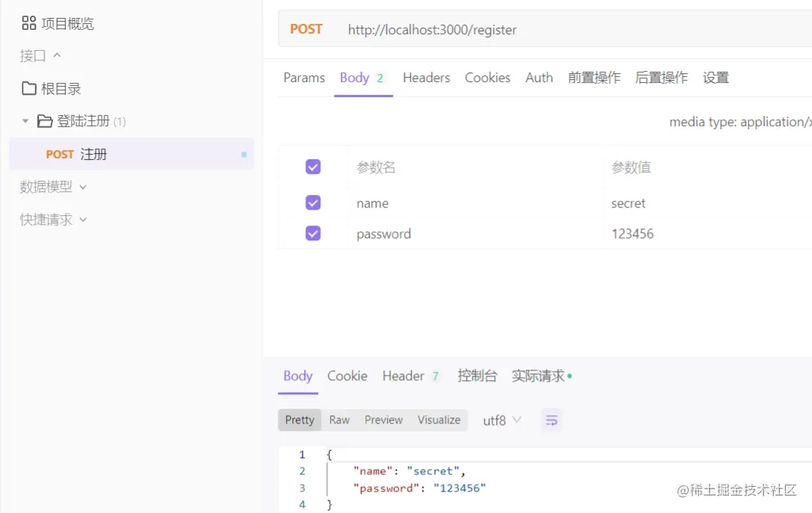The width and height of the screenshot is (812, 513).
Task: Edit the name parameter name cell
Action: pyautogui.click(x=372, y=203)
